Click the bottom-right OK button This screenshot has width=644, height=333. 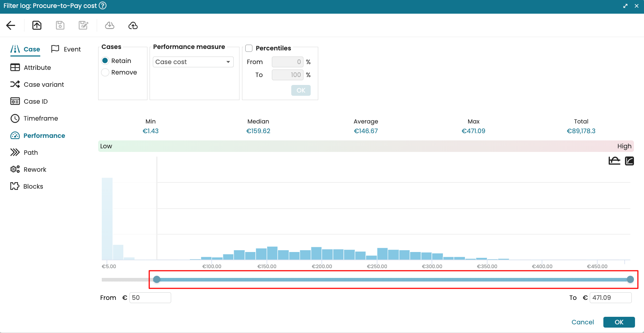click(619, 322)
